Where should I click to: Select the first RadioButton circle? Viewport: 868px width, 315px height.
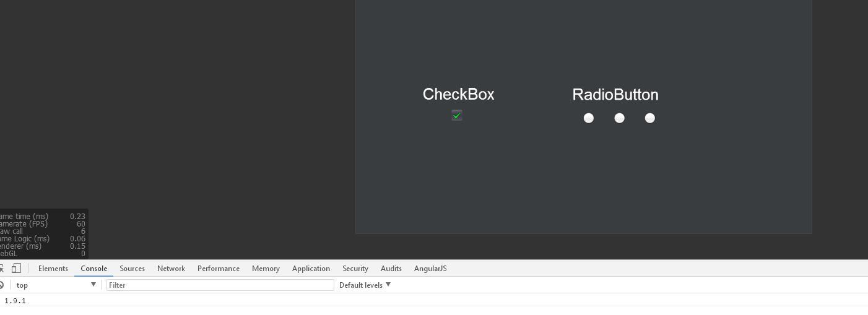click(x=589, y=118)
